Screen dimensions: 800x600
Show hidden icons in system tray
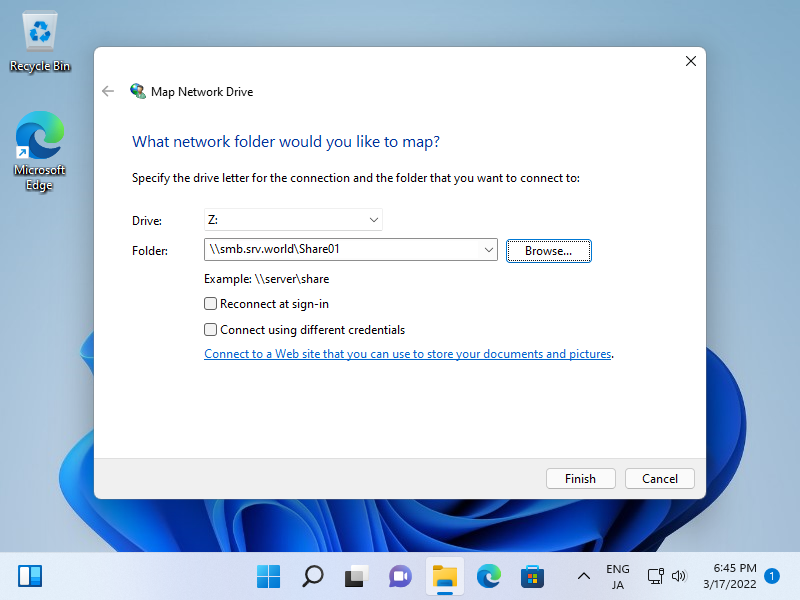tap(583, 576)
